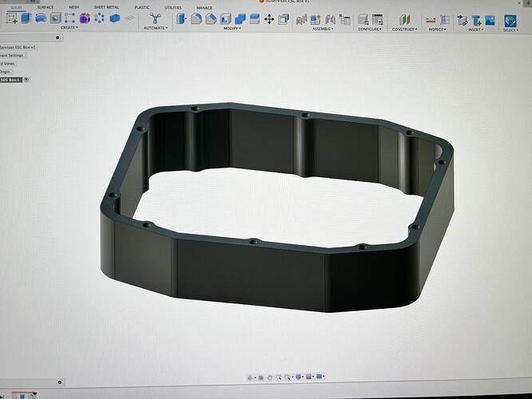Switch to the PLASTIC tab
The width and height of the screenshot is (532, 399).
point(142,7)
